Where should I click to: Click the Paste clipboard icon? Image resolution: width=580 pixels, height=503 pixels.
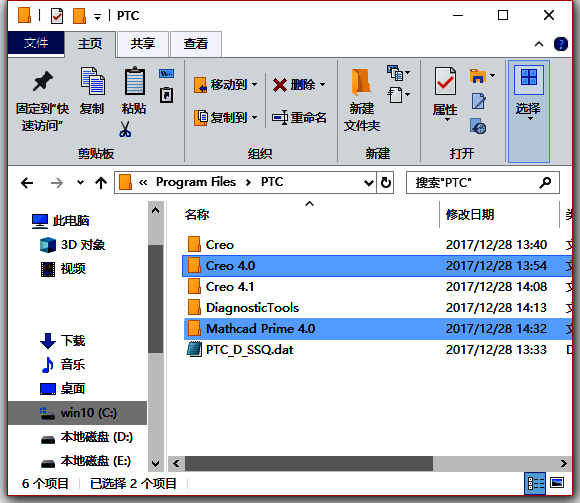pyautogui.click(x=134, y=81)
